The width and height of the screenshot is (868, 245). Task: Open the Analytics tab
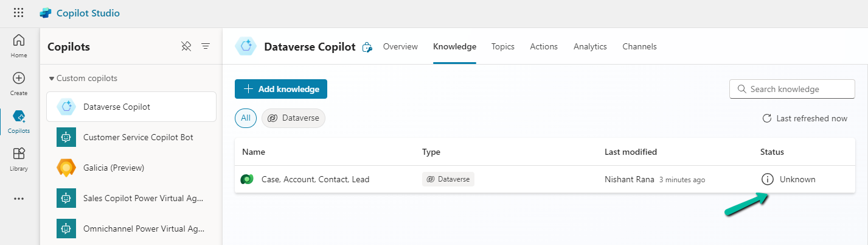[589, 46]
